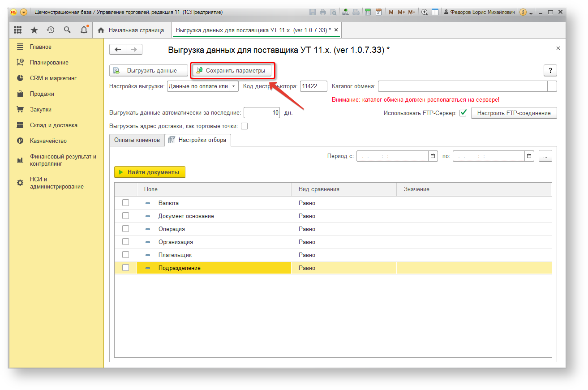Click the back navigation arrow
This screenshot has height=390, width=588.
tap(118, 49)
